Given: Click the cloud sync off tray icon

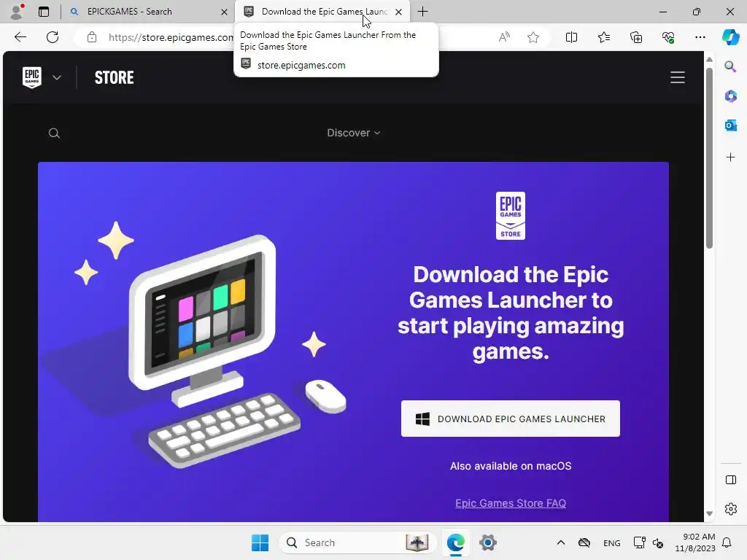Looking at the screenshot, I should pos(584,542).
